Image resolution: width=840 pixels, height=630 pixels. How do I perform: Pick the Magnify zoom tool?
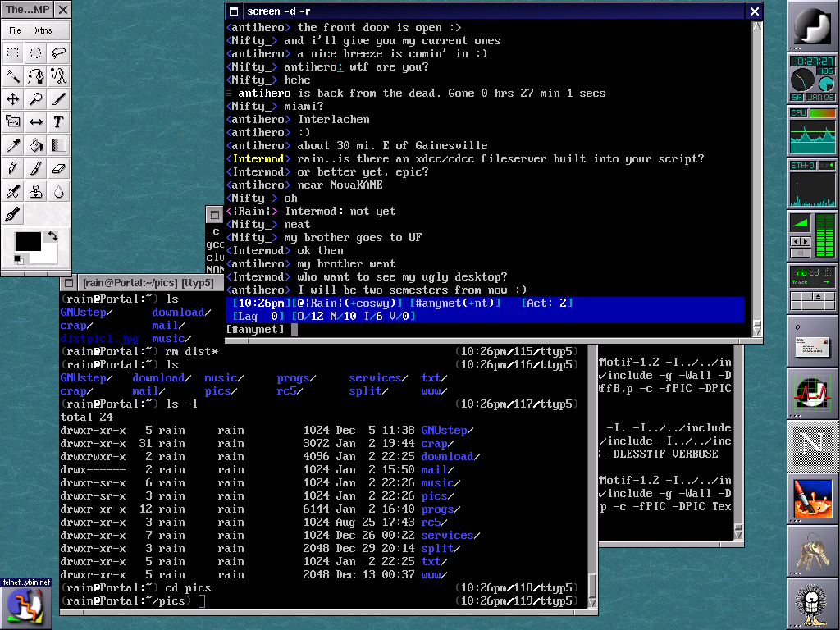click(x=36, y=99)
